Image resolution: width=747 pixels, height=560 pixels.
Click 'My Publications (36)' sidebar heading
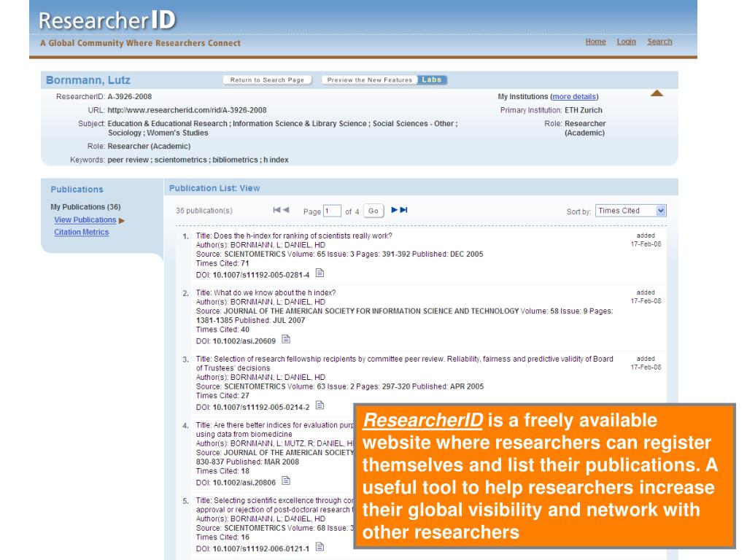click(x=86, y=207)
